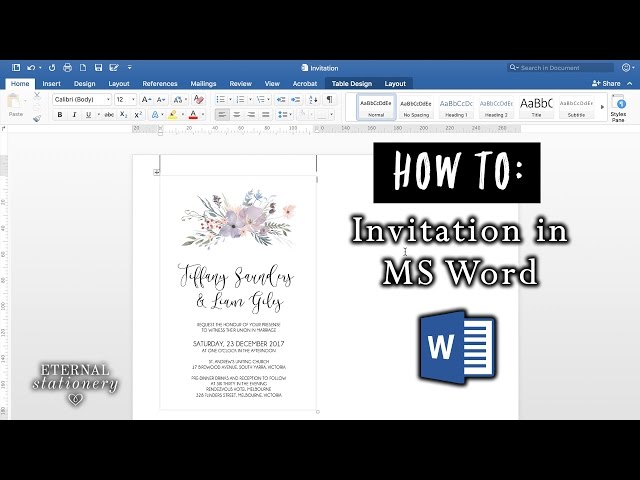
Task: Open line spacing options
Action: (x=284, y=115)
